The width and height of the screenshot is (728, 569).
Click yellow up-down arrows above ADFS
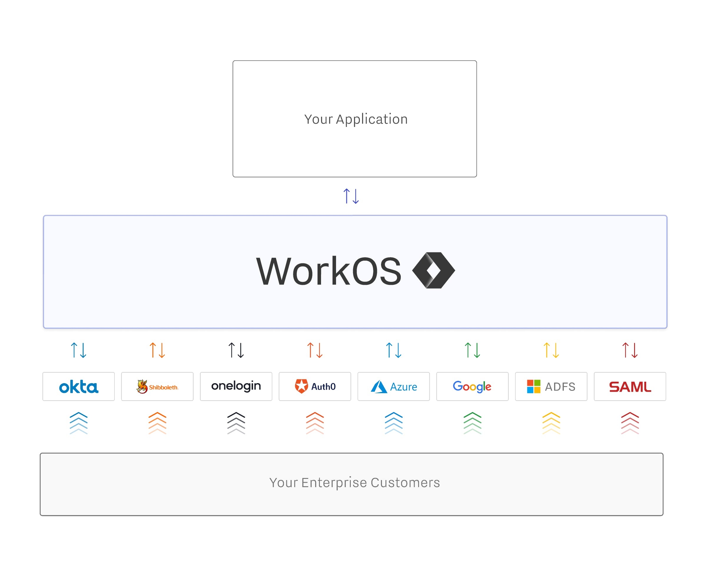551,350
